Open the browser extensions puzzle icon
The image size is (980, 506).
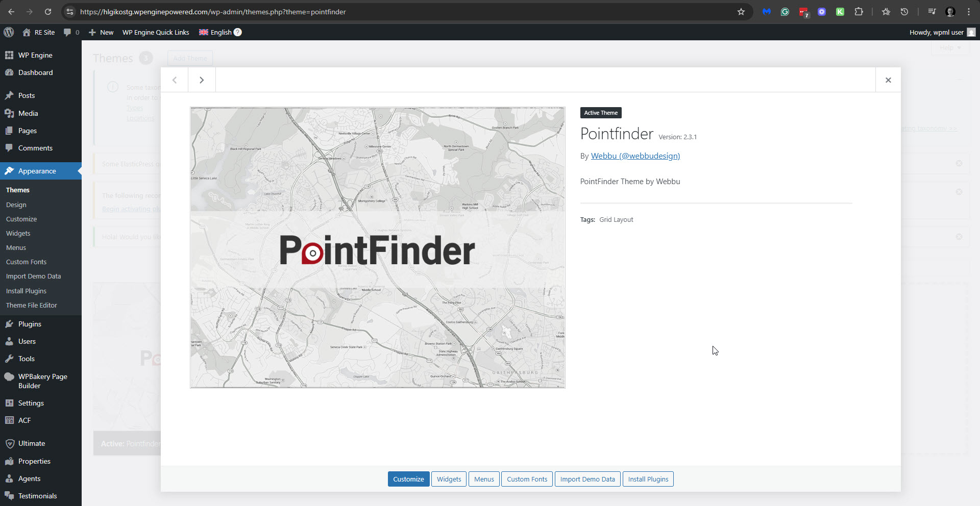[x=859, y=12]
